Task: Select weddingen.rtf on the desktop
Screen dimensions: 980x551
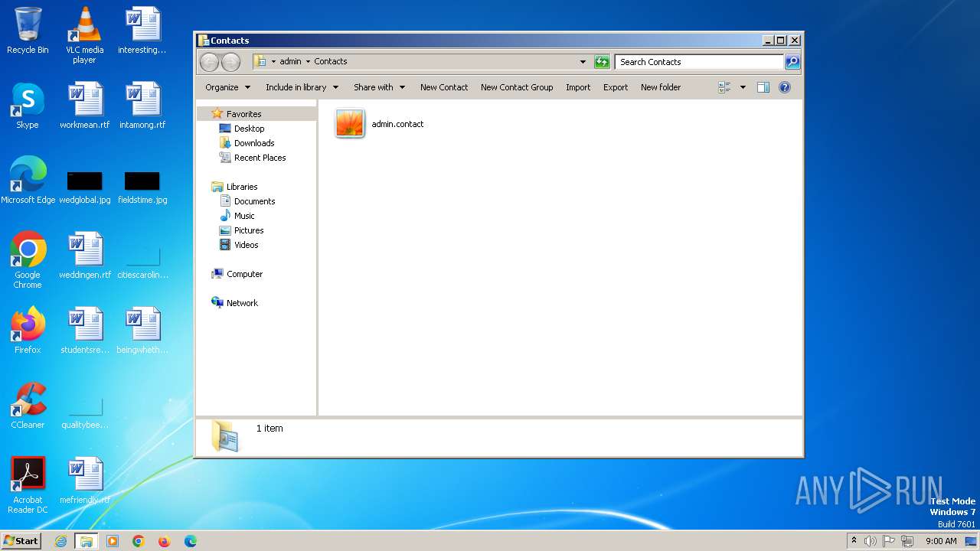Action: coord(84,256)
